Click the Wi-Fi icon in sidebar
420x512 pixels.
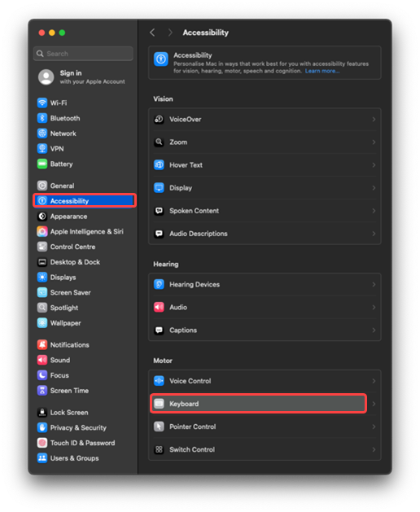click(42, 103)
